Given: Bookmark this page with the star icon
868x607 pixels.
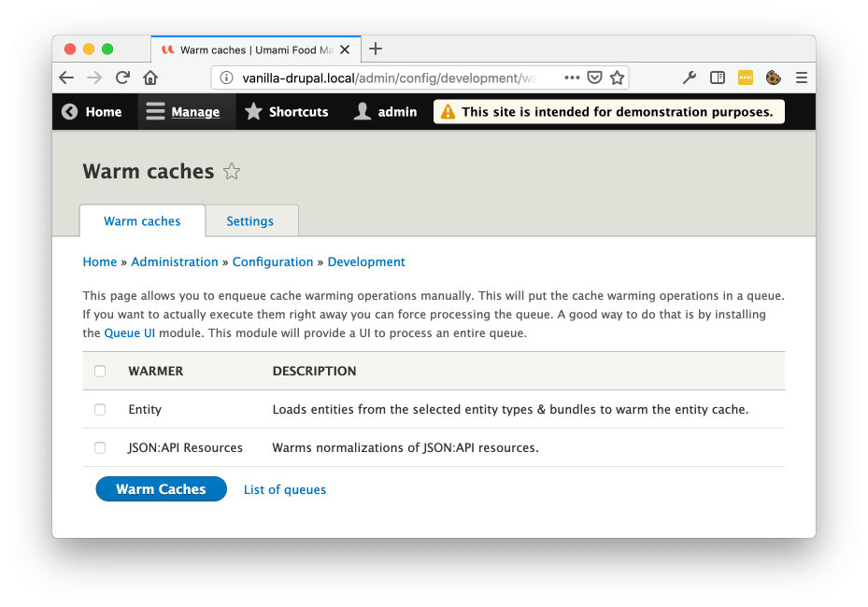Looking at the screenshot, I should 617,78.
